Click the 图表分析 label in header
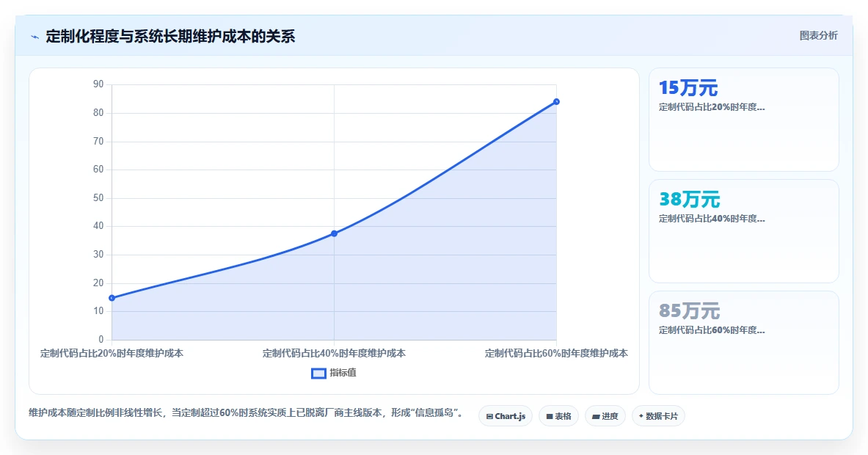This screenshot has height=455, width=868. point(818,36)
